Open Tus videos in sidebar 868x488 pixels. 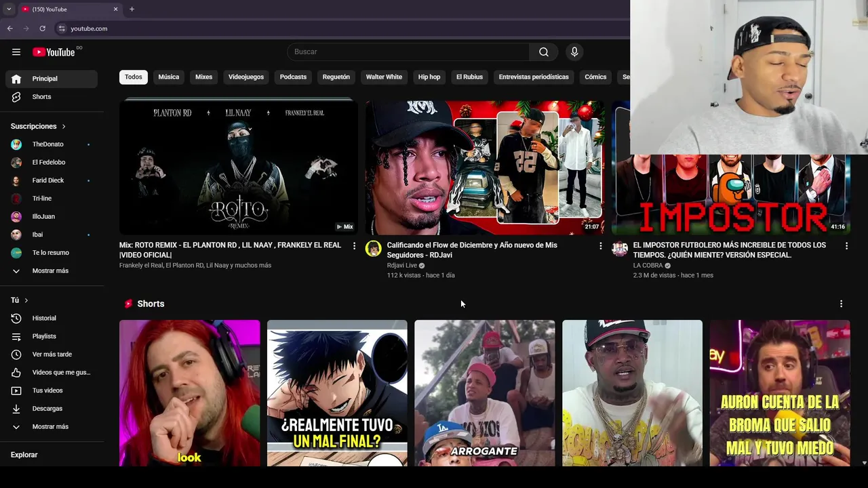52,390
